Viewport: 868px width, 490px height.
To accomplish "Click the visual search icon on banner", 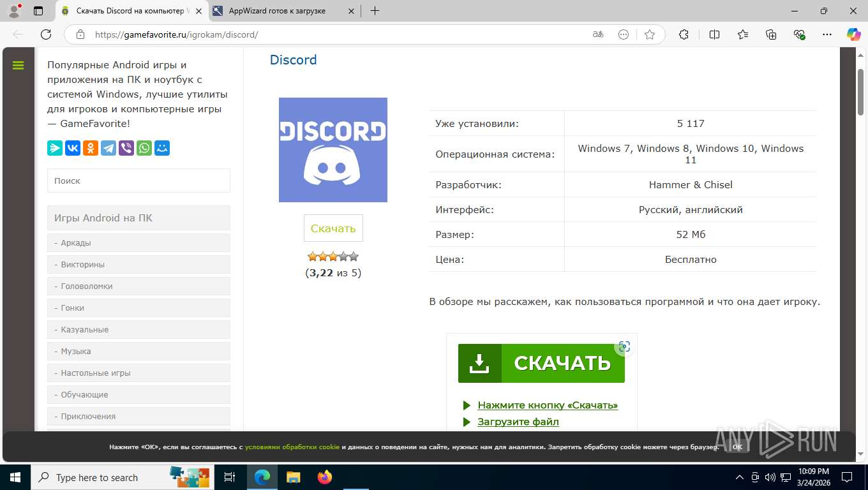I will click(624, 346).
